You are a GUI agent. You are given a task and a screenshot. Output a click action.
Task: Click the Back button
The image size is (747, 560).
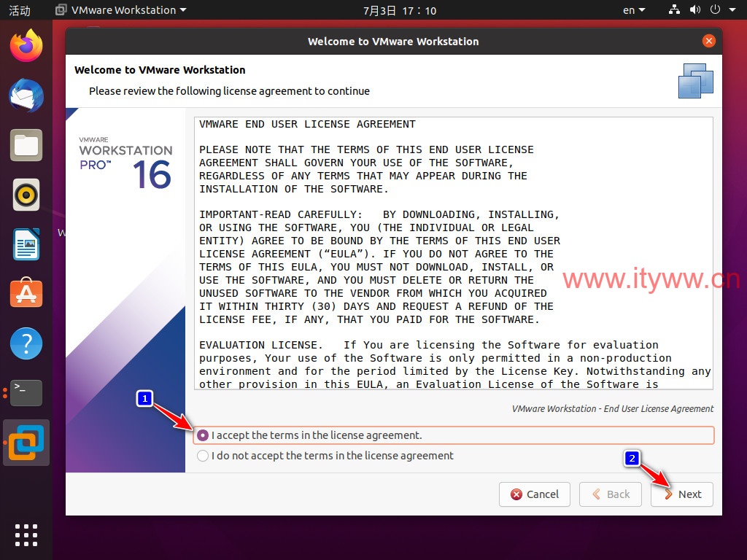[611, 494]
